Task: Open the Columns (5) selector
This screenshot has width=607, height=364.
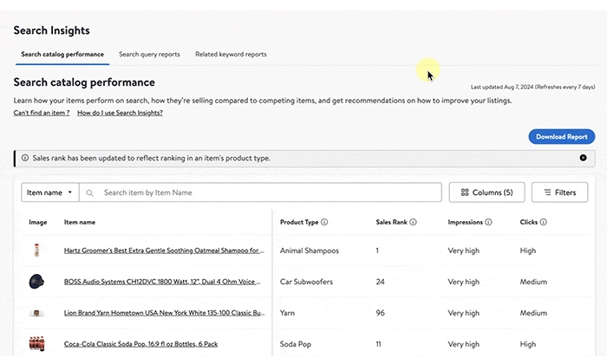Action: (486, 192)
